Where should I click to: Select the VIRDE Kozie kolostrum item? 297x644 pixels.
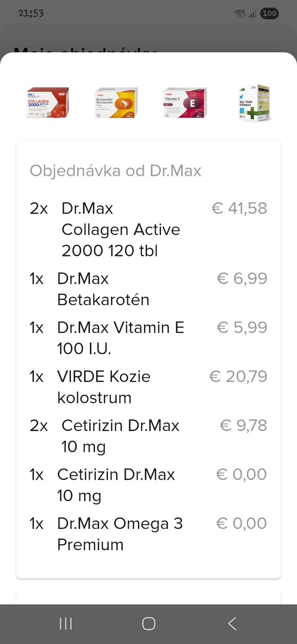103,387
